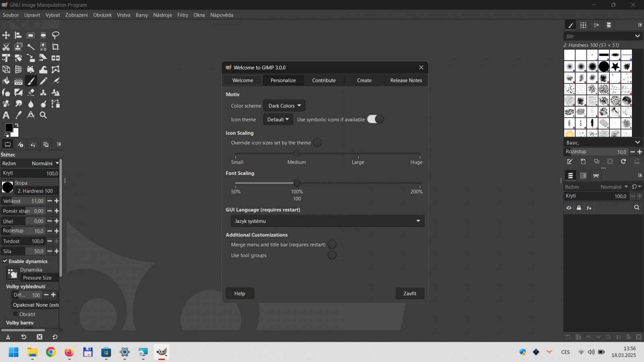Open the Color scheme 'Dark Colors' dropdown

(284, 105)
